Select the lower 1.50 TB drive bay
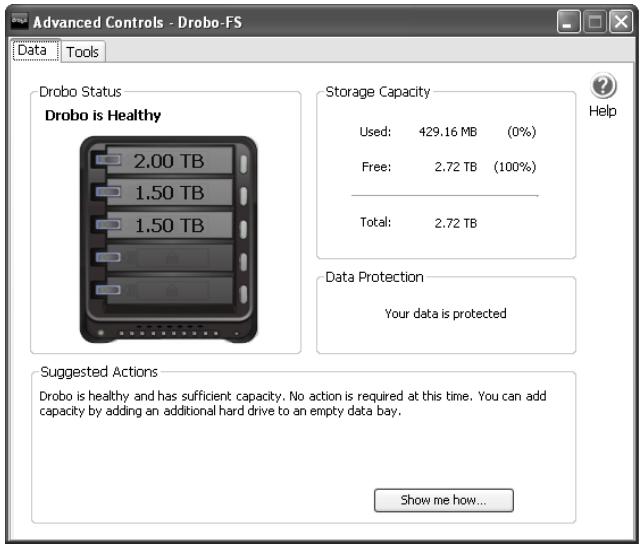 [169, 225]
